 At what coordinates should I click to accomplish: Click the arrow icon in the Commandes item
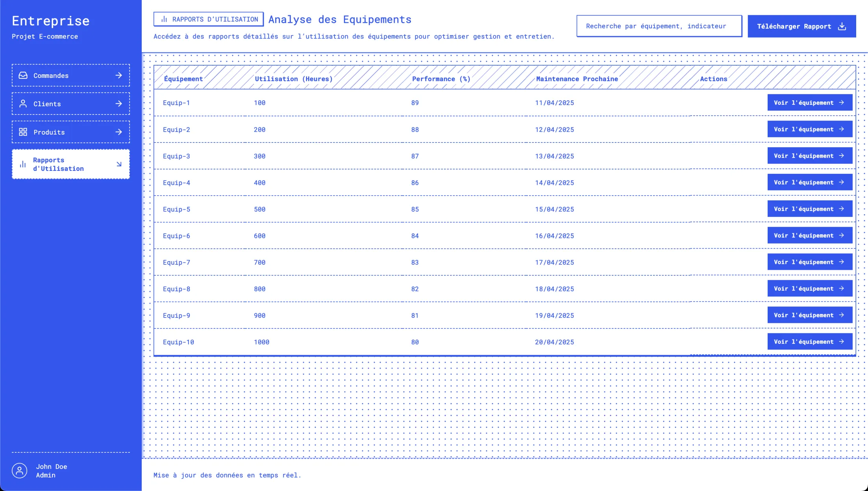[x=118, y=75]
